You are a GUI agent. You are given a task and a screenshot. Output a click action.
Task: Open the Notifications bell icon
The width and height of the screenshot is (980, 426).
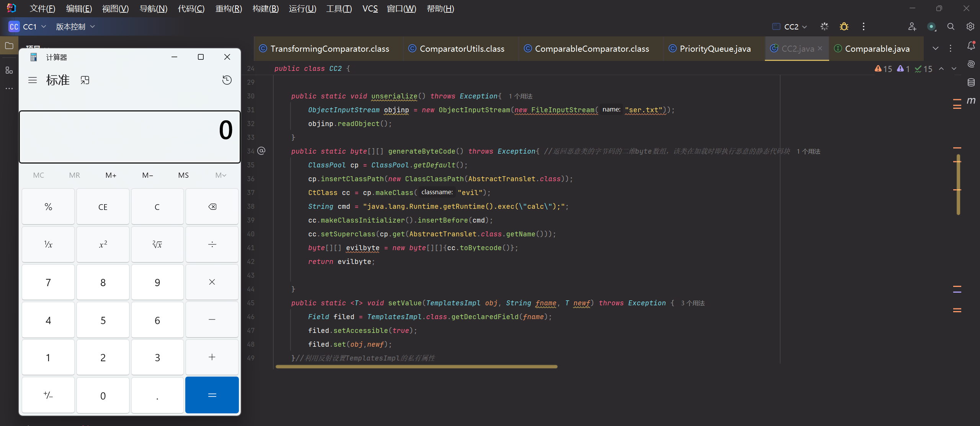pos(971,46)
